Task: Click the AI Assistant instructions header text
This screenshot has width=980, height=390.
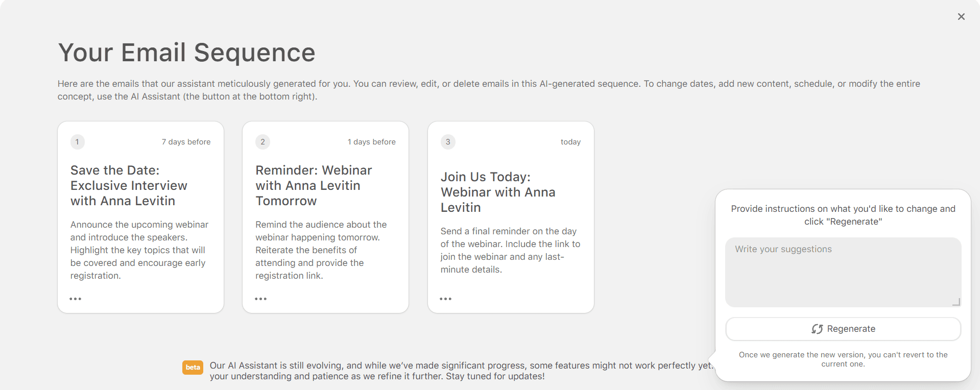Action: pos(843,215)
